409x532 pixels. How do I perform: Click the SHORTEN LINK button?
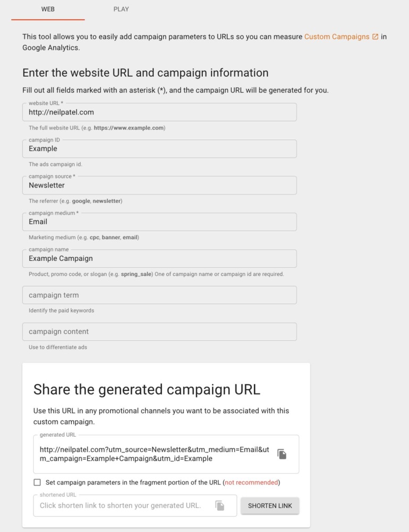click(x=269, y=505)
